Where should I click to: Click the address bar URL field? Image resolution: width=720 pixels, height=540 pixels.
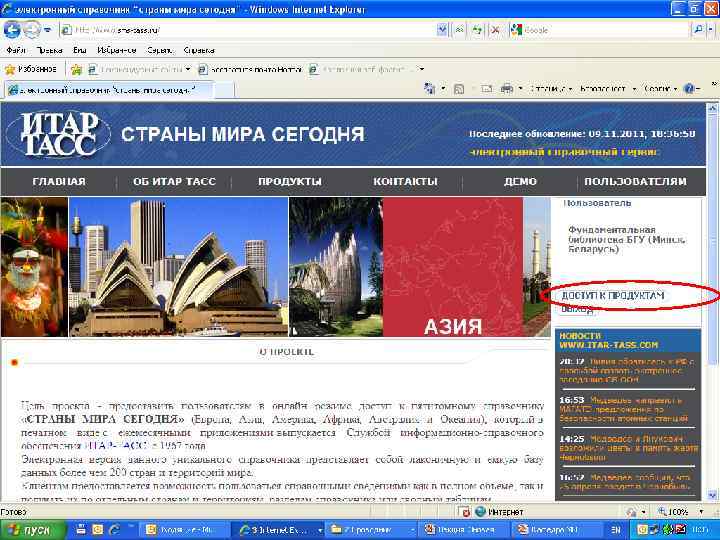(x=248, y=30)
